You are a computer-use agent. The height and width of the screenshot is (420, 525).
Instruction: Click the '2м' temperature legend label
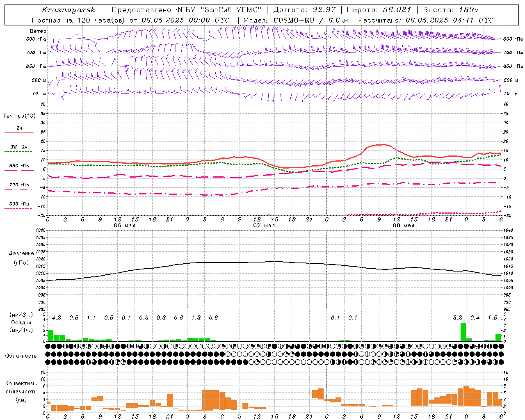(x=19, y=128)
